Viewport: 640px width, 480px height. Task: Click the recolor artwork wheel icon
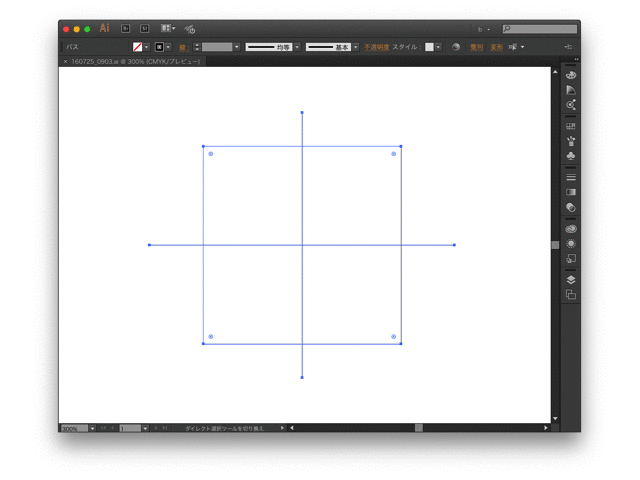click(x=456, y=47)
